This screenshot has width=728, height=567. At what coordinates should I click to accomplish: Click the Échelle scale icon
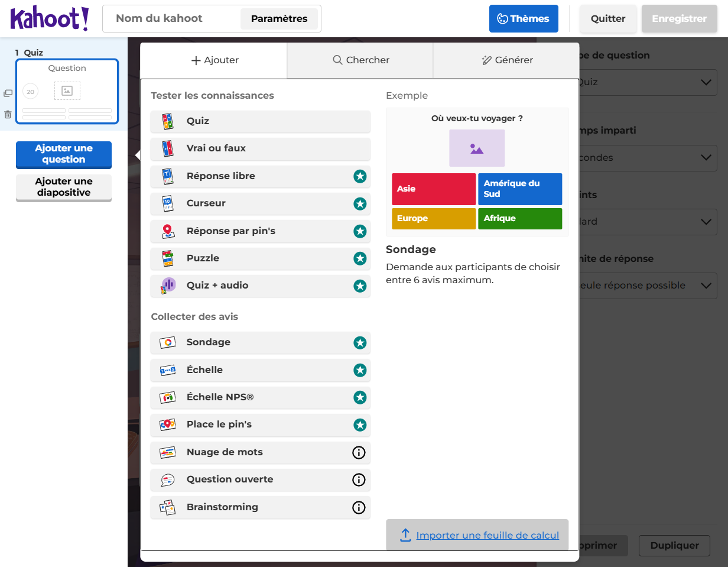168,370
